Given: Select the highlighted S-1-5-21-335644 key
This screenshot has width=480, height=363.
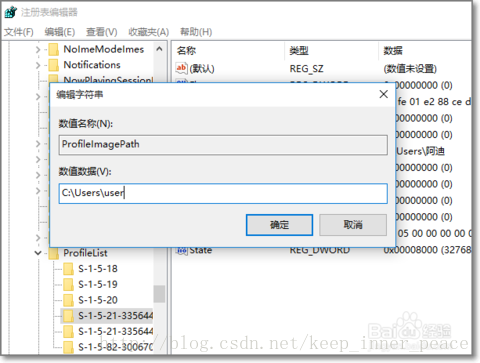Looking at the screenshot, I should pyautogui.click(x=115, y=316).
